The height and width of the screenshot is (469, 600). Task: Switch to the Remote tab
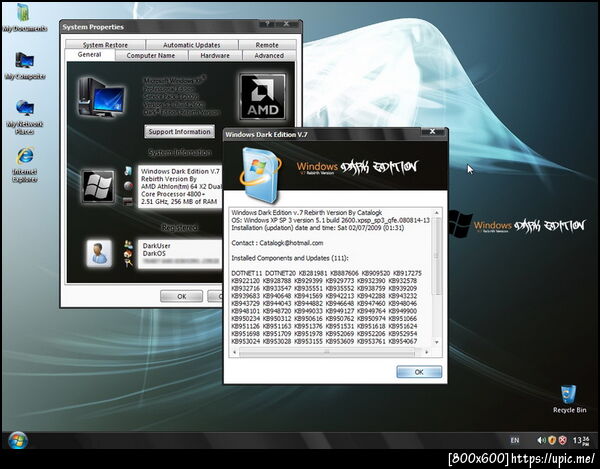pos(267,45)
